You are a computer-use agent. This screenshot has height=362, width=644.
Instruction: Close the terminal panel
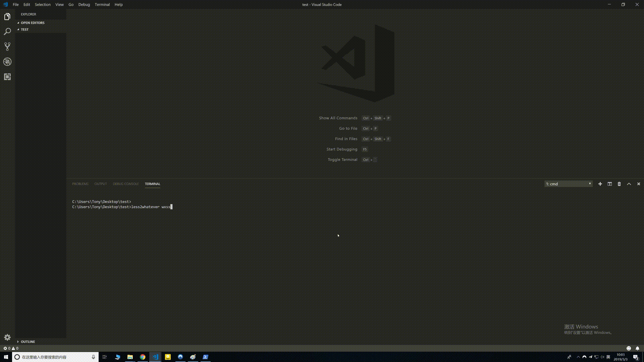(639, 184)
